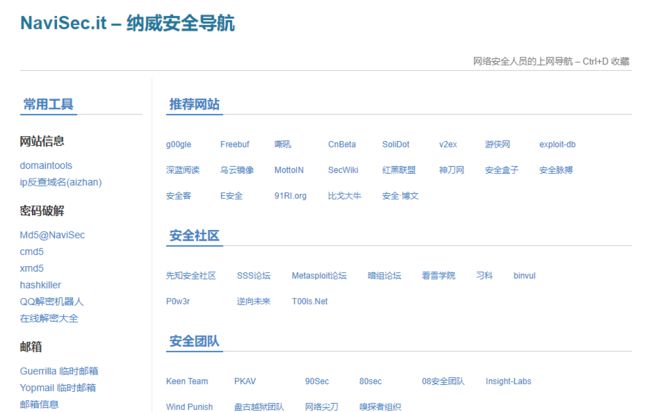The height and width of the screenshot is (412, 650).
Task: Open the CnBeta link
Action: [x=342, y=144]
